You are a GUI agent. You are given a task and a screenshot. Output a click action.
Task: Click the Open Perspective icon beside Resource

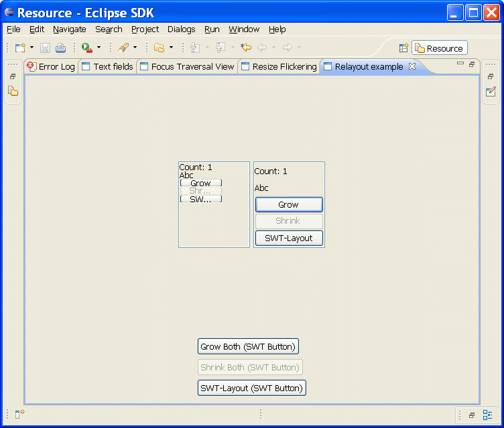point(403,48)
